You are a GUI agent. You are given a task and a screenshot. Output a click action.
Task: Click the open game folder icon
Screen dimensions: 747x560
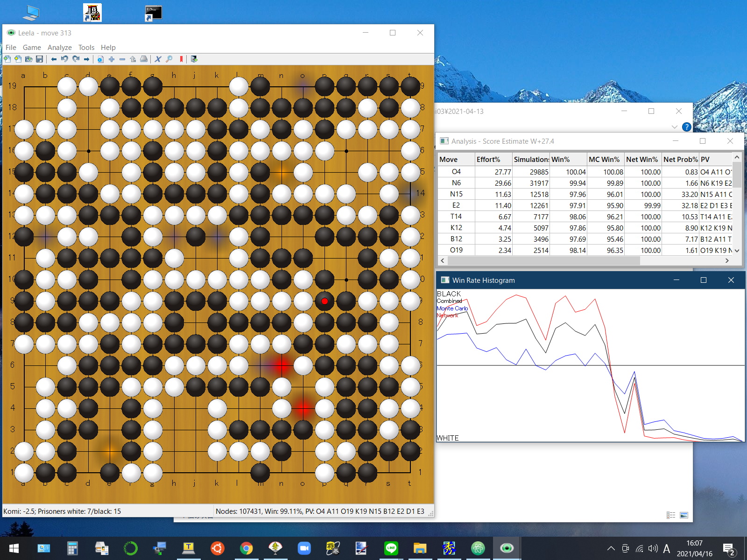29,59
